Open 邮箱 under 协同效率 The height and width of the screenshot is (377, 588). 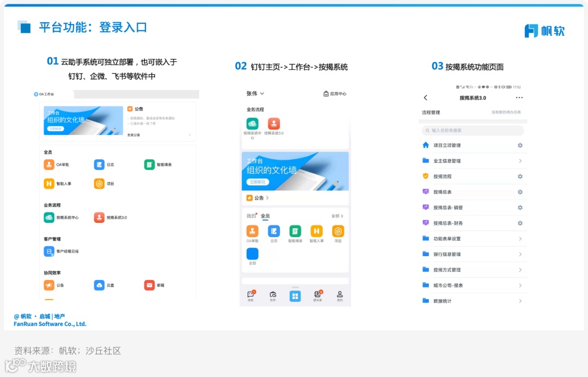154,285
